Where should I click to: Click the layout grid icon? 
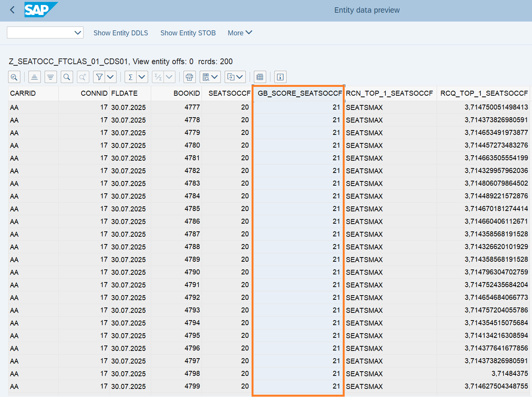(x=260, y=77)
